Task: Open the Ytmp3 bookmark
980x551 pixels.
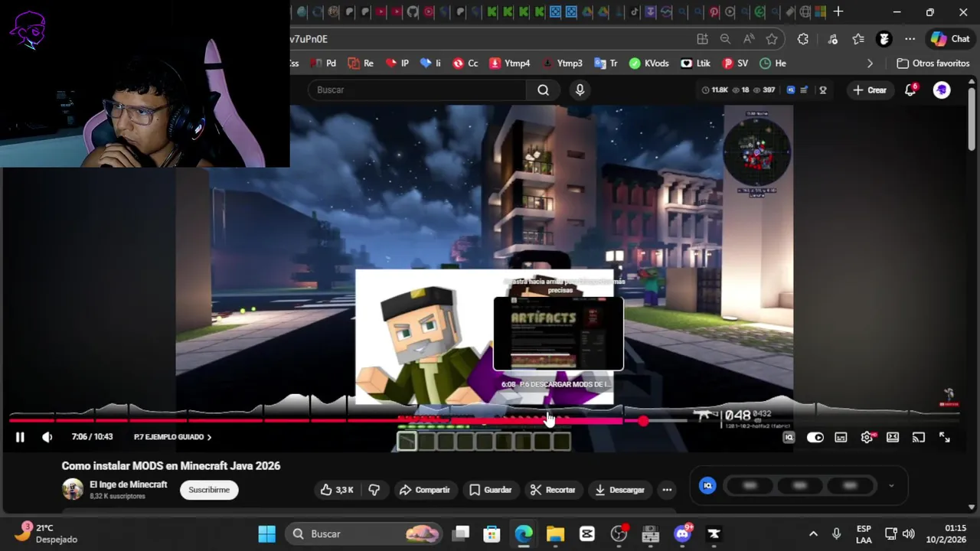Action: click(x=562, y=64)
